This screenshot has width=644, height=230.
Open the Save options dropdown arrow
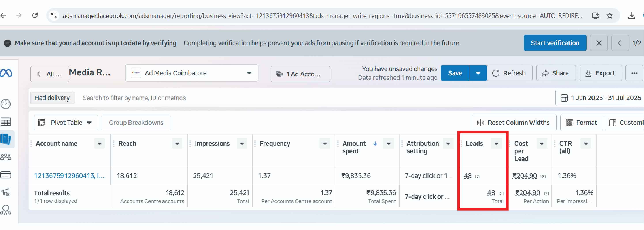[478, 73]
